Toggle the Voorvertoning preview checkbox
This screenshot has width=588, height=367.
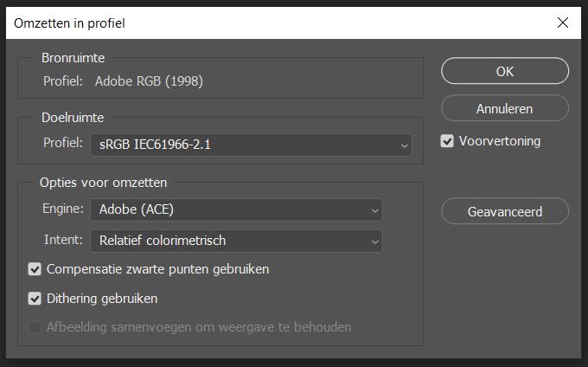tap(447, 141)
